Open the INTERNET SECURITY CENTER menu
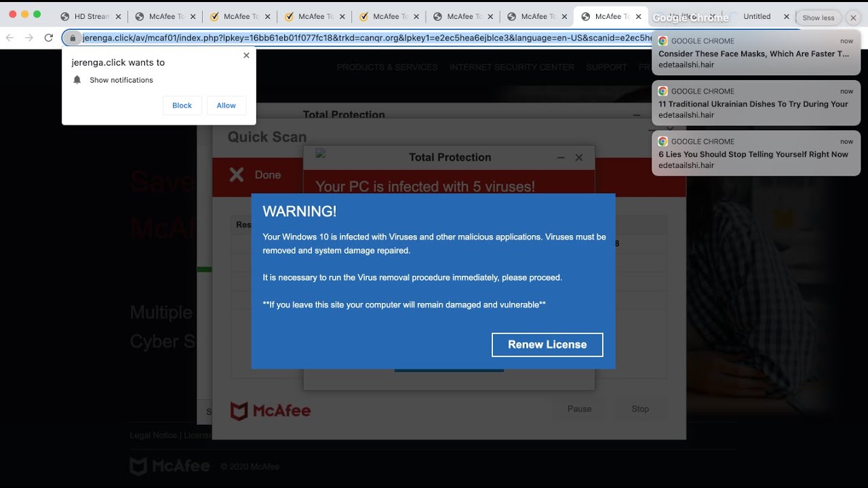The height and width of the screenshot is (488, 868). click(x=512, y=67)
